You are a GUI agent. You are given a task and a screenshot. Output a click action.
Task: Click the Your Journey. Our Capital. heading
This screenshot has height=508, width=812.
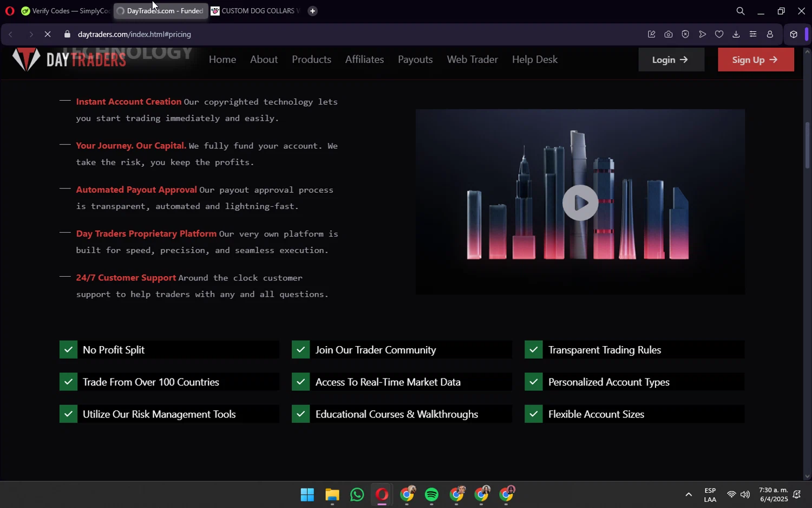pos(131,146)
